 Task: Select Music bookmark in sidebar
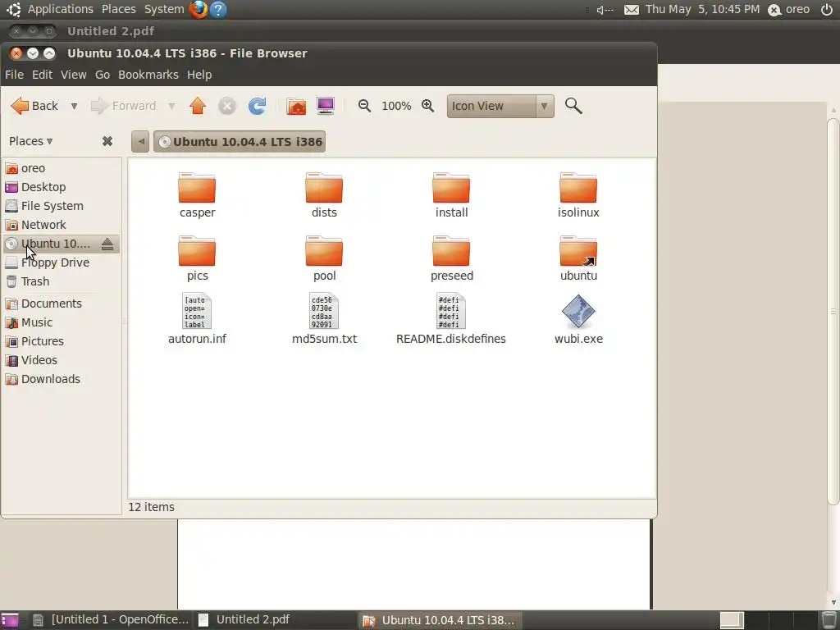pos(62,322)
